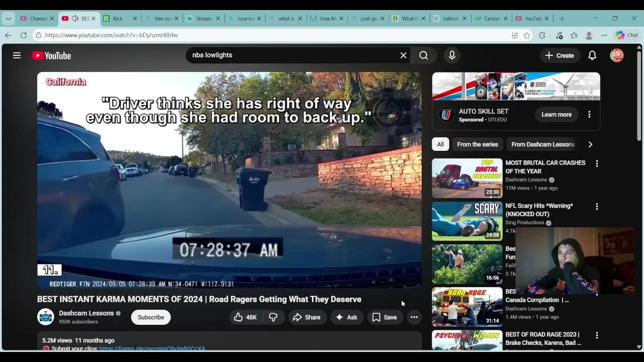The width and height of the screenshot is (644, 362).
Task: Select 'From Dashcam Lessons' chip
Action: pos(542,144)
